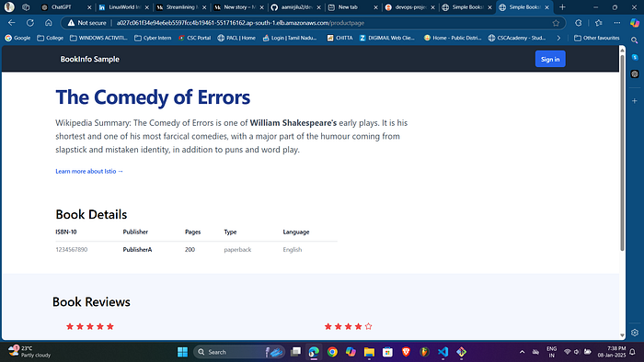Open Edge settings and more menu
The width and height of the screenshot is (644, 362).
pos(617,23)
